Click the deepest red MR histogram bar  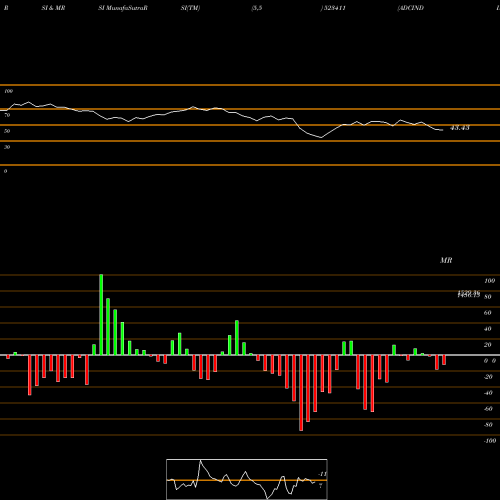pyautogui.click(x=301, y=393)
